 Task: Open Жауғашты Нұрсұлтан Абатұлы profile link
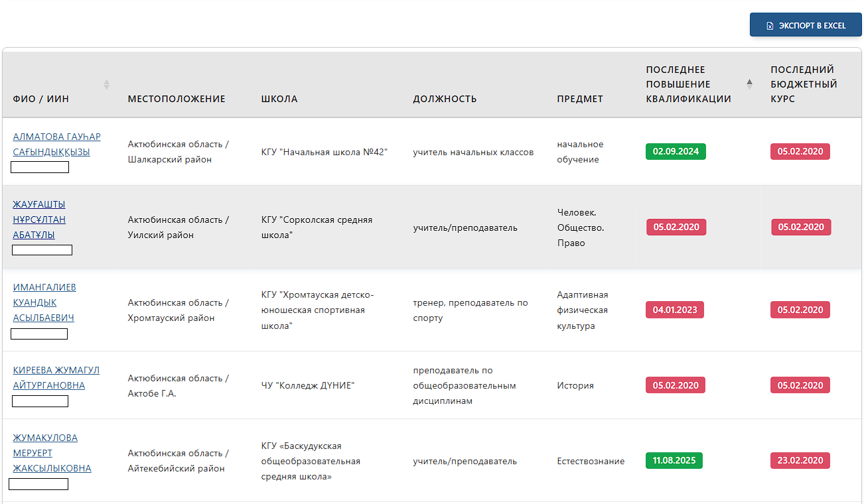(39, 220)
